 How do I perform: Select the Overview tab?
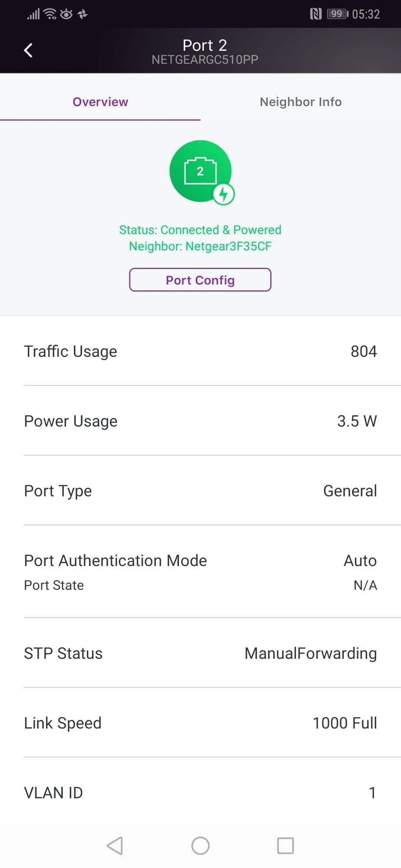click(x=100, y=102)
